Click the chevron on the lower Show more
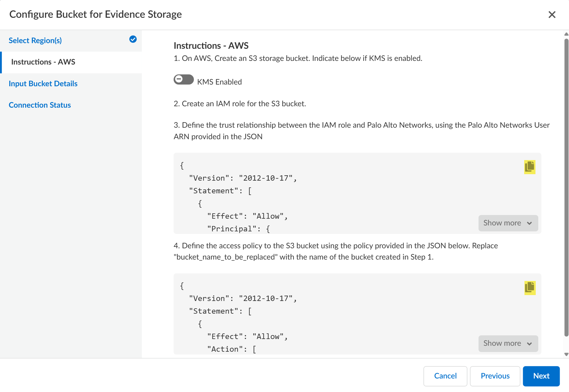Viewport: 569px width, 392px height. [530, 344]
